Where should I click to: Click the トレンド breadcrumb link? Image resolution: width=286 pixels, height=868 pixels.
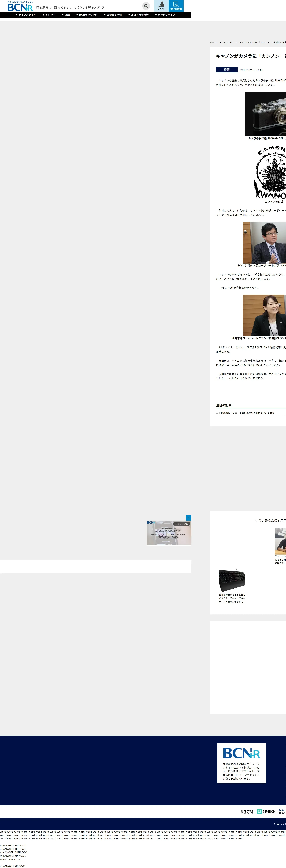pyautogui.click(x=227, y=42)
